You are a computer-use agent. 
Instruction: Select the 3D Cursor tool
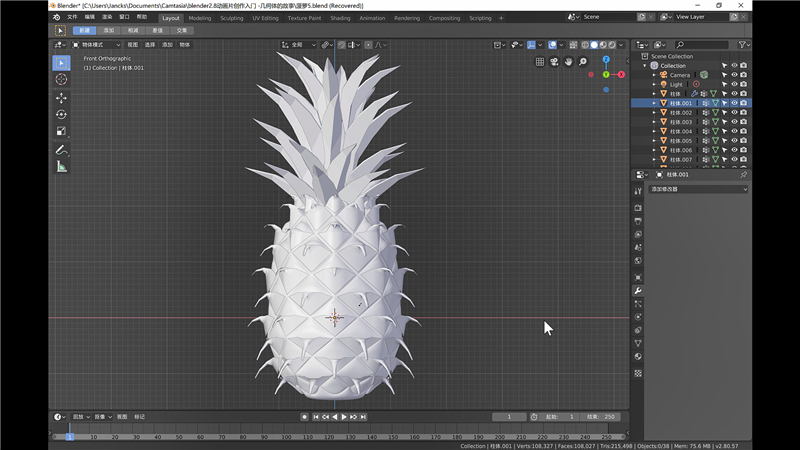tap(61, 80)
